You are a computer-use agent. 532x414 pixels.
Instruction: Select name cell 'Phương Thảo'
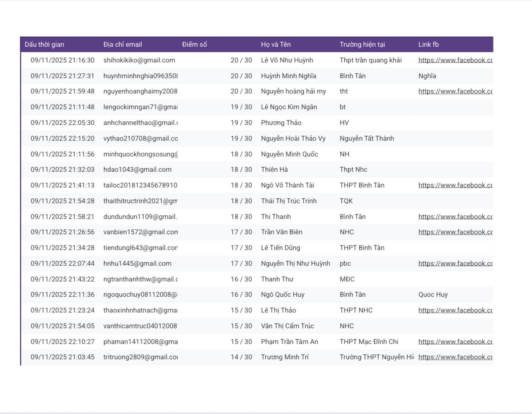[x=281, y=123]
